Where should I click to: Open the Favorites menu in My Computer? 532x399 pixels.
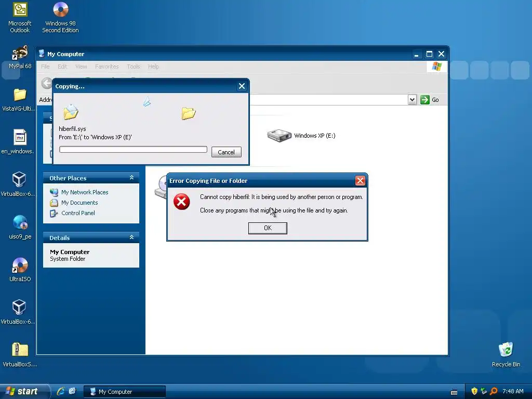107,66
